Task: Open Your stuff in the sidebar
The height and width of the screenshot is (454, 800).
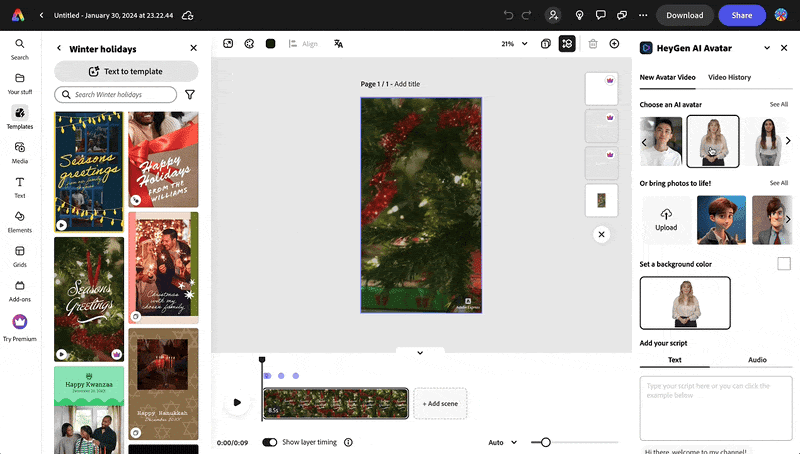Action: (x=19, y=84)
